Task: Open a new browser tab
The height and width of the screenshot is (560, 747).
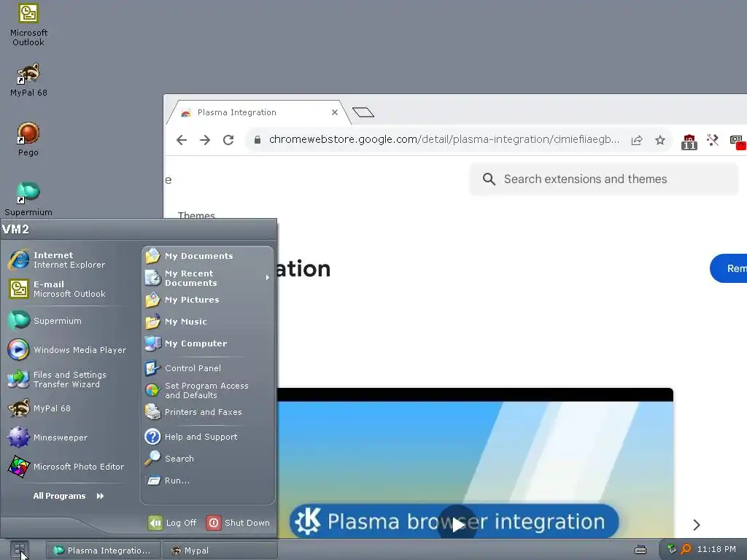Action: point(363,112)
